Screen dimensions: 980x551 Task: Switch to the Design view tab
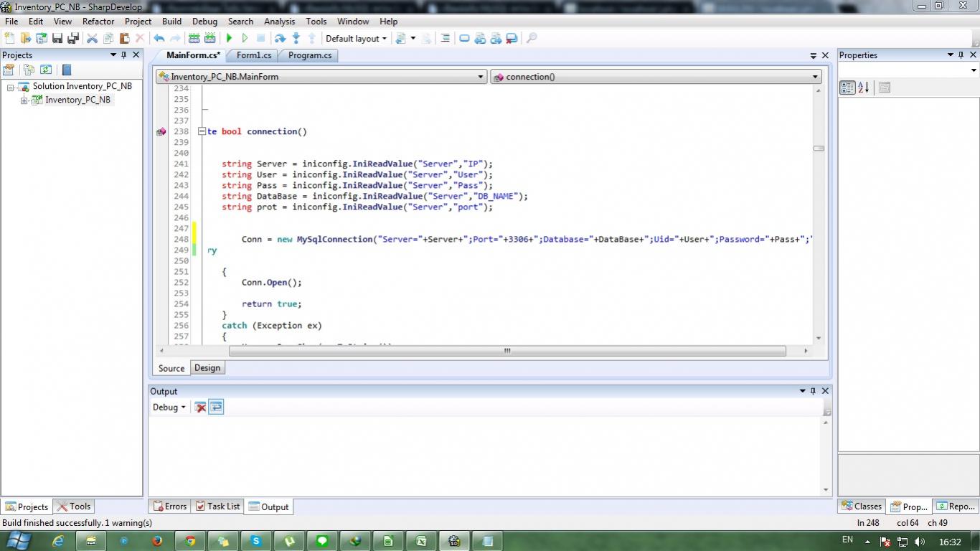207,368
